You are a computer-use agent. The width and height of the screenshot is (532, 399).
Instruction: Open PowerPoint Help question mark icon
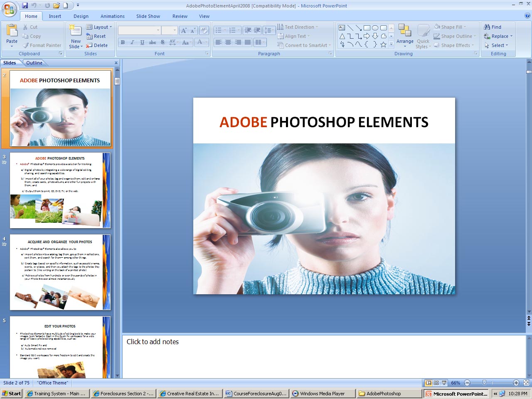pos(527,16)
